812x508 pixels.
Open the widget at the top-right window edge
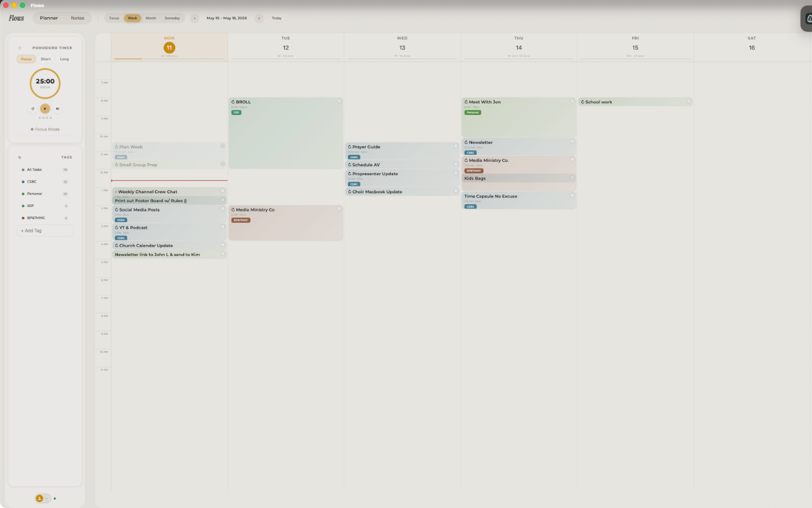(x=807, y=18)
